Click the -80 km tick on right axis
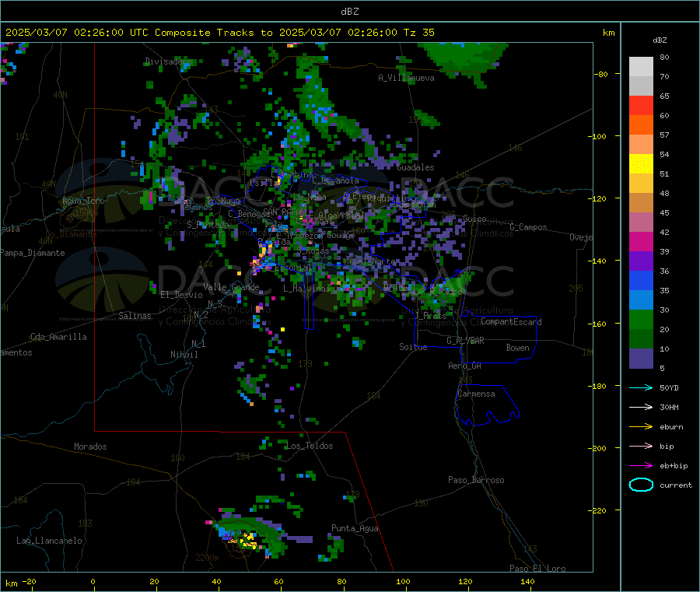This screenshot has height=592, width=700. coord(600,74)
